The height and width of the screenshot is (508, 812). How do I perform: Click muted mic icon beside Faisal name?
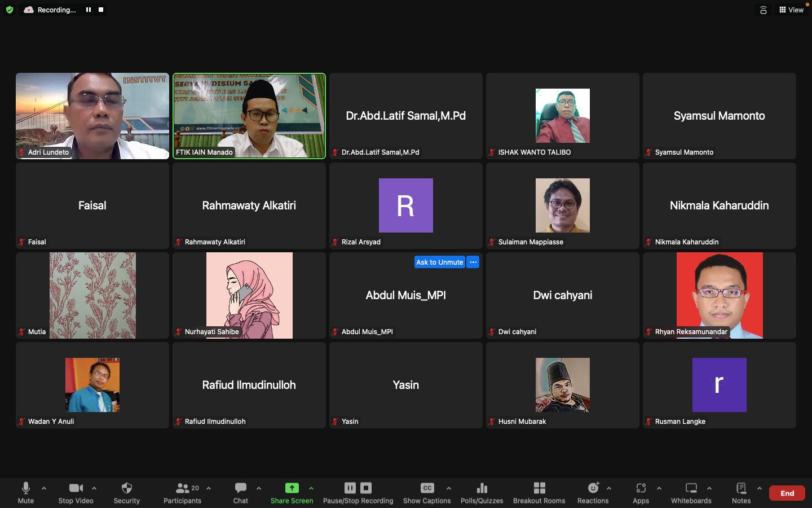[x=22, y=242]
